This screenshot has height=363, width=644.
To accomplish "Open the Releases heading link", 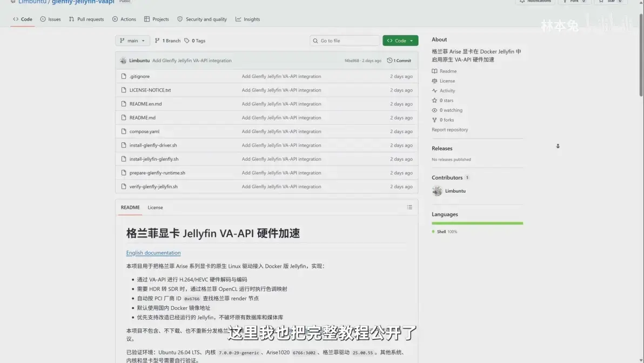I will coord(442,148).
